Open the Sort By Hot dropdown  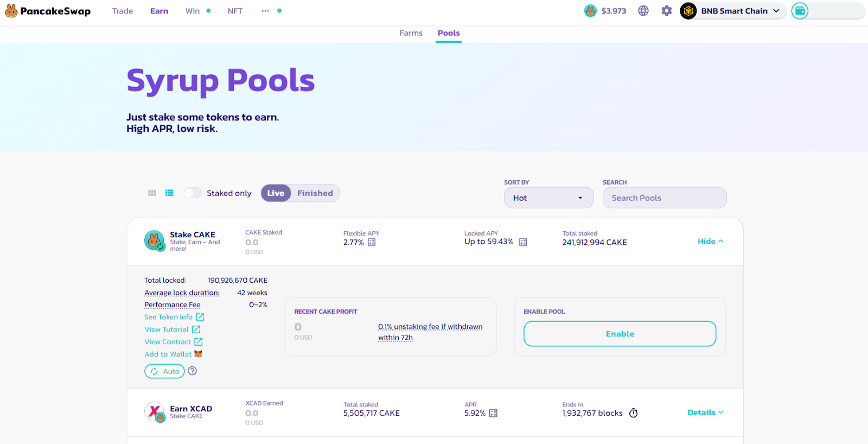point(549,198)
